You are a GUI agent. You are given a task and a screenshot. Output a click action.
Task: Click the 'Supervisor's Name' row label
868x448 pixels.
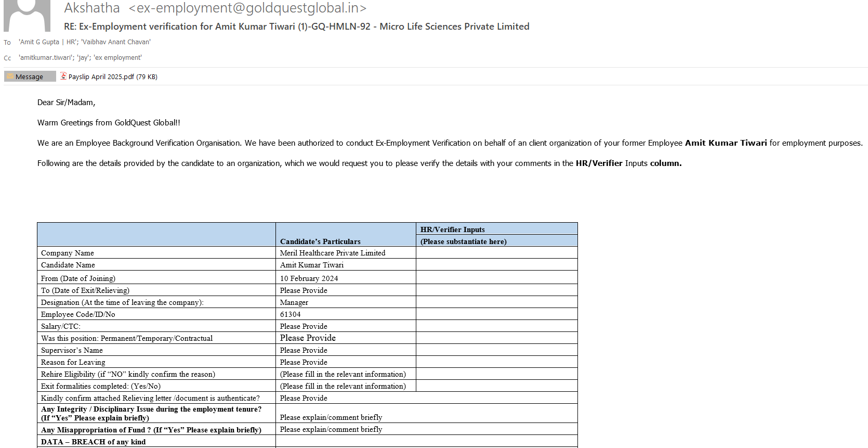(72, 350)
